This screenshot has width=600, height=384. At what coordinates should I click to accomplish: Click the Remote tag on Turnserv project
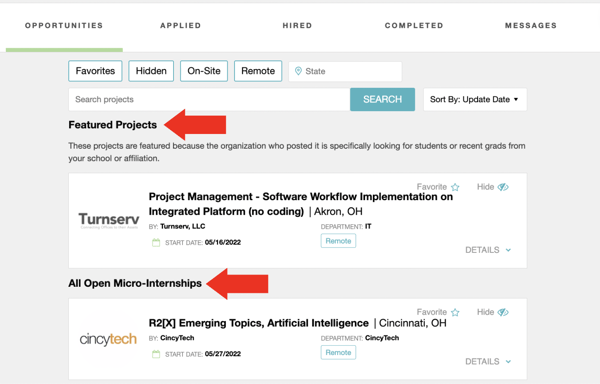tap(338, 241)
